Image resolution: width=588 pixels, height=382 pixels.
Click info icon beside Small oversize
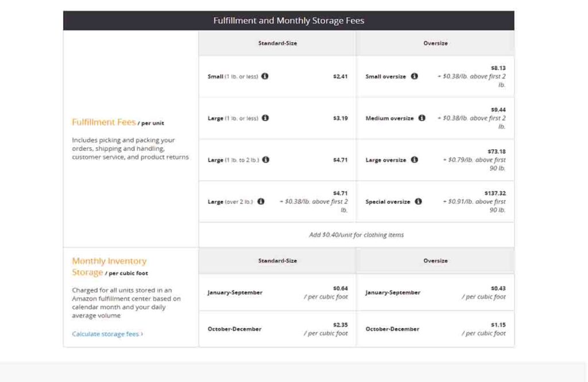(x=414, y=76)
